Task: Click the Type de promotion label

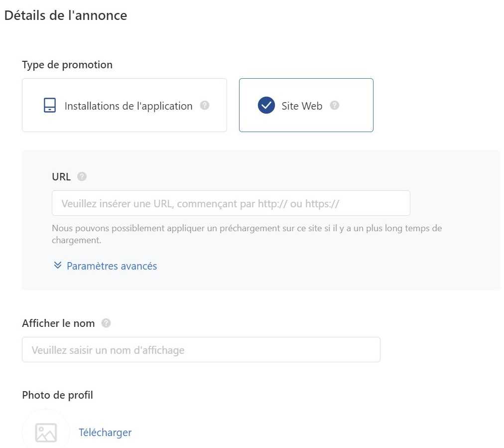Action: 67,65
